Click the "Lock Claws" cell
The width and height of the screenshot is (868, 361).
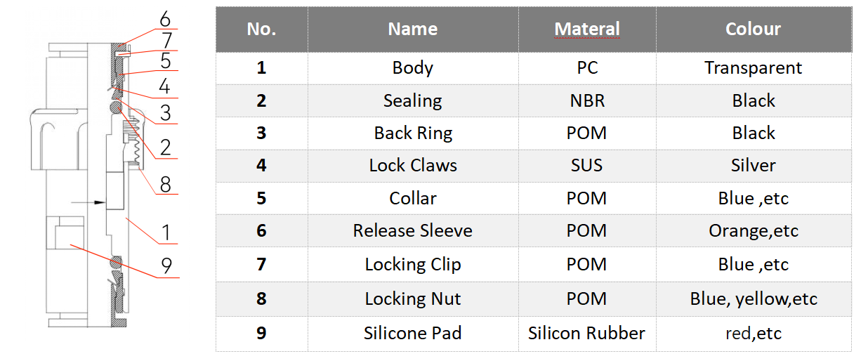[412, 166]
